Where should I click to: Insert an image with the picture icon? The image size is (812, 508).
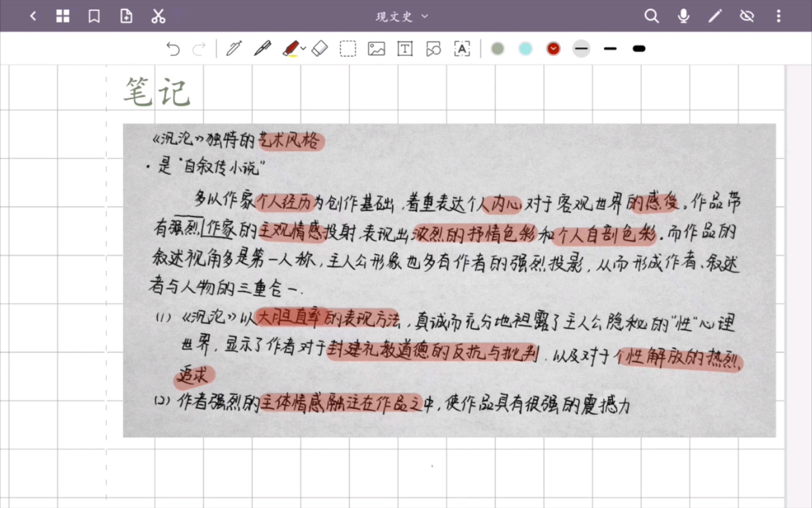(x=376, y=48)
